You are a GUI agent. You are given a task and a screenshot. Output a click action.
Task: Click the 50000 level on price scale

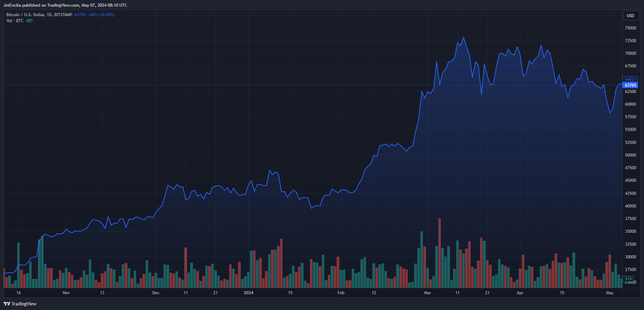[x=630, y=155]
